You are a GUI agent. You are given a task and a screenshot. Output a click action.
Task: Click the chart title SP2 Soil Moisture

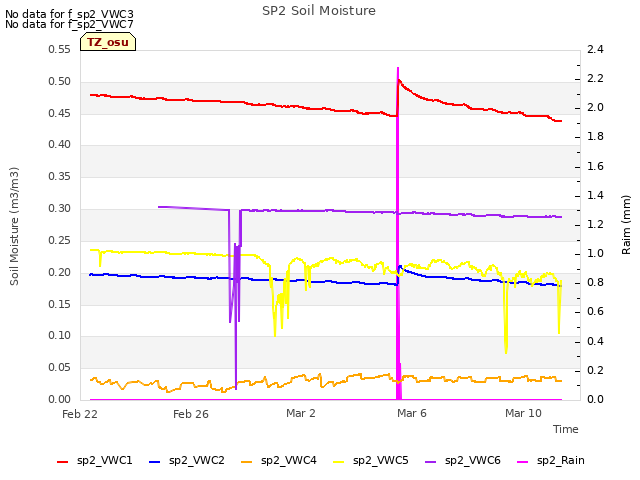click(x=319, y=11)
